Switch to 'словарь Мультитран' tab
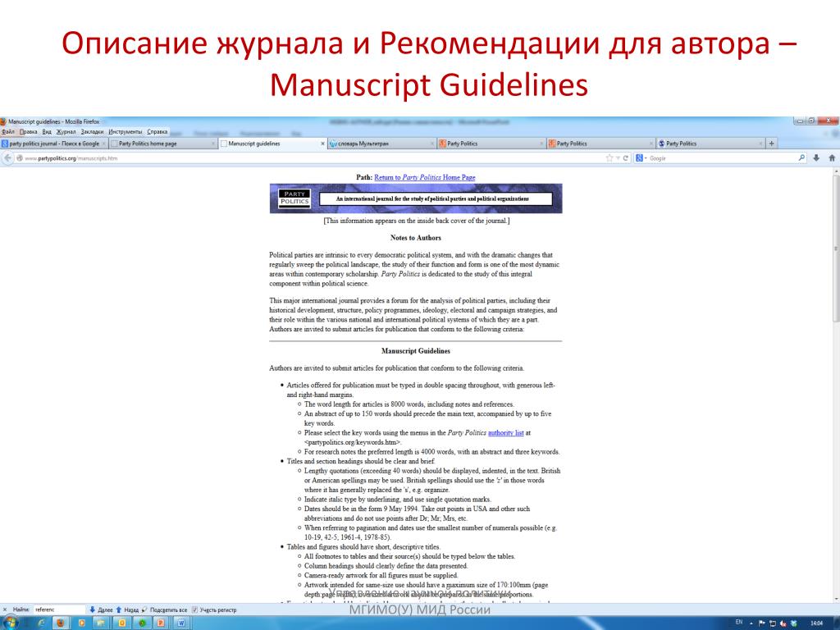The height and width of the screenshot is (630, 840). pyautogui.click(x=382, y=144)
